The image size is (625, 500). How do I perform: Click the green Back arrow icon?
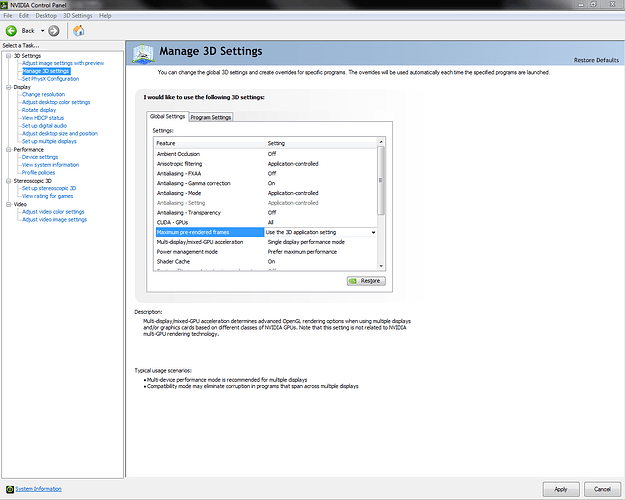point(11,31)
